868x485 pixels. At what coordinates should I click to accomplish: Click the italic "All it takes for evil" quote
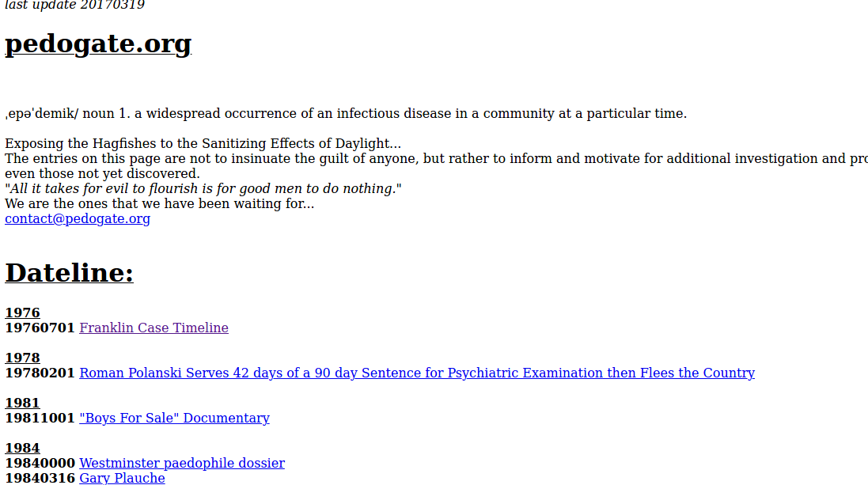coord(203,189)
